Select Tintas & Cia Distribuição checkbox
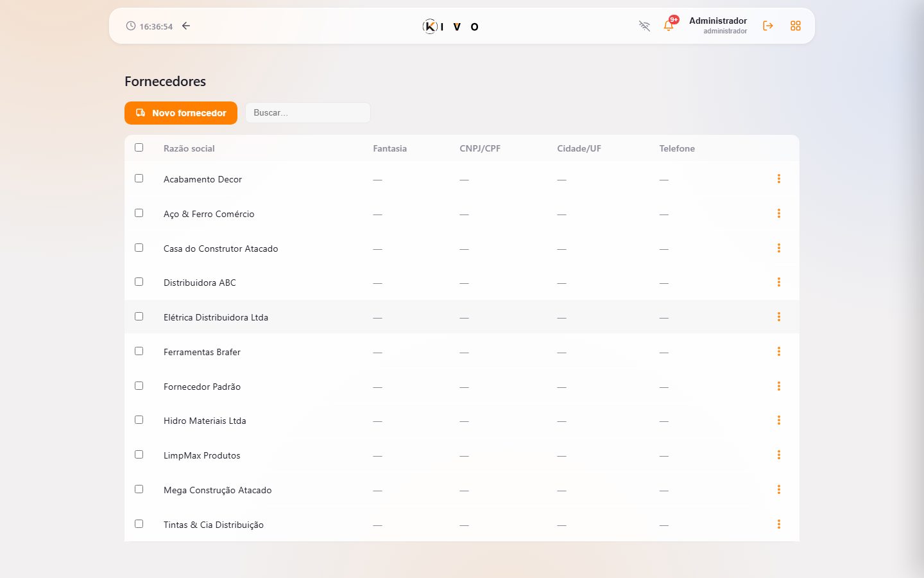This screenshot has width=924, height=578. tap(139, 523)
